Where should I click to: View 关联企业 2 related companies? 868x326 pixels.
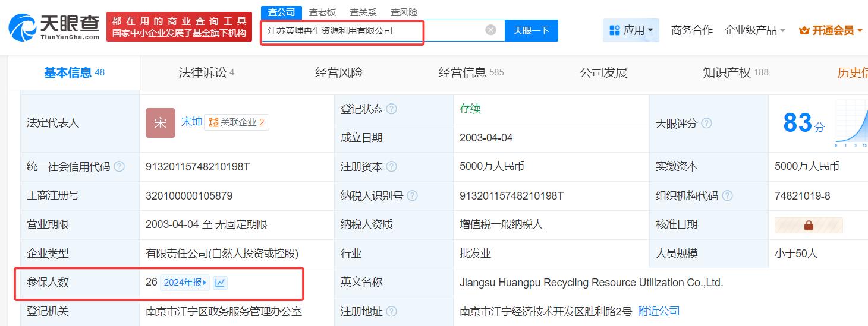click(237, 122)
